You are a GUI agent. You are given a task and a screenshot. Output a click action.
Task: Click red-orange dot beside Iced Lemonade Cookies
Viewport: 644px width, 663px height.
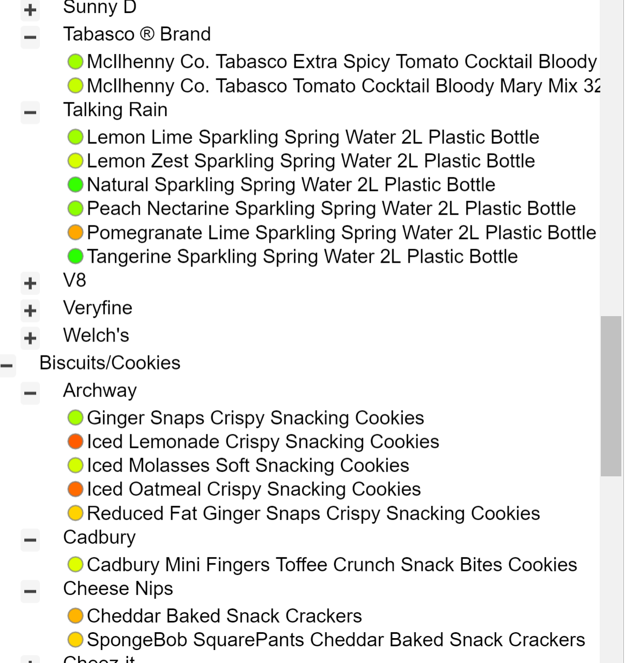click(x=75, y=442)
